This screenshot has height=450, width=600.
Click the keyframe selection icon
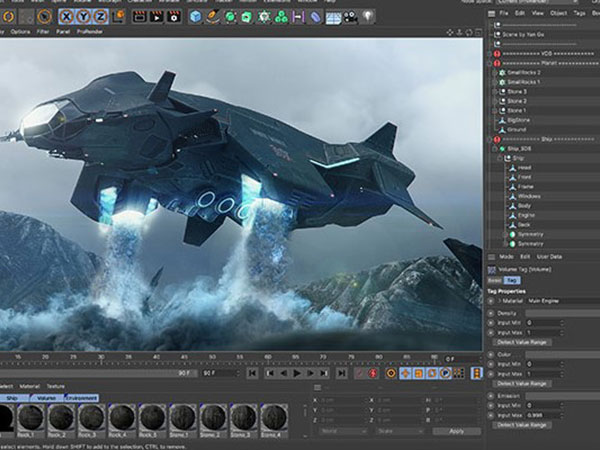click(391, 373)
